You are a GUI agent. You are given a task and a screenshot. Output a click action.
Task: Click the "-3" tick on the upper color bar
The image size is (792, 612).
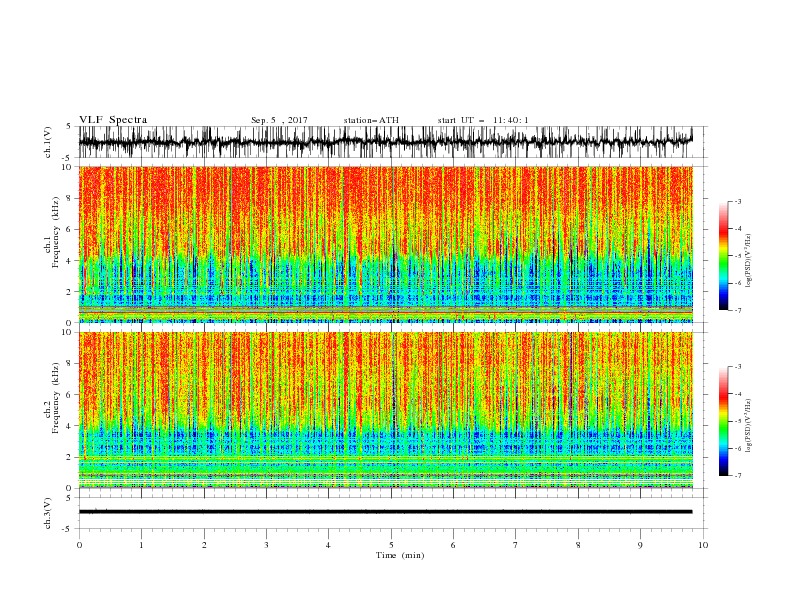pyautogui.click(x=737, y=201)
